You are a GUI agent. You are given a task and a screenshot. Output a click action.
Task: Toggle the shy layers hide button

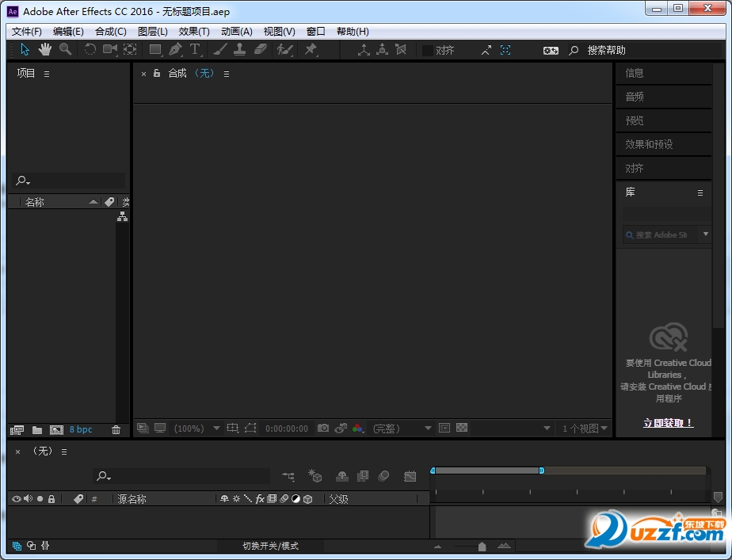pyautogui.click(x=342, y=476)
